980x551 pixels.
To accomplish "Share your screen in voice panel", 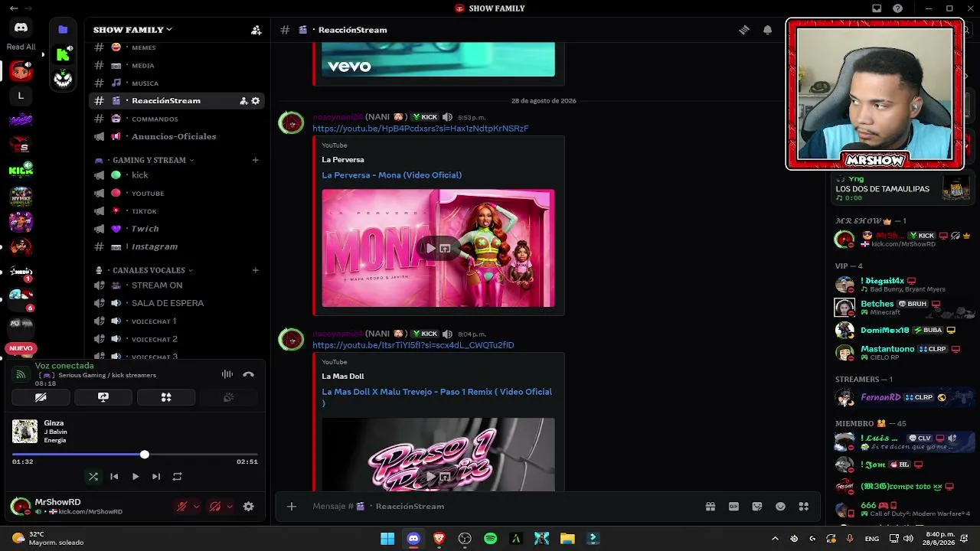I will [x=103, y=397].
